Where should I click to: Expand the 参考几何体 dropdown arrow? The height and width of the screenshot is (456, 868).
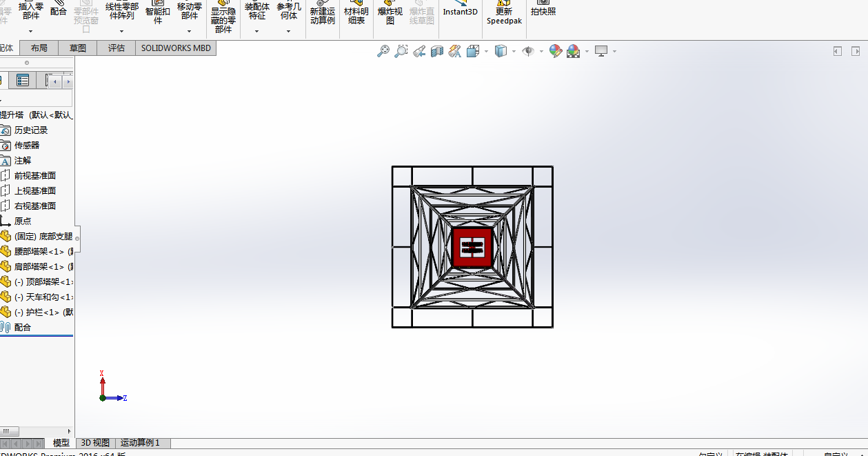click(289, 31)
